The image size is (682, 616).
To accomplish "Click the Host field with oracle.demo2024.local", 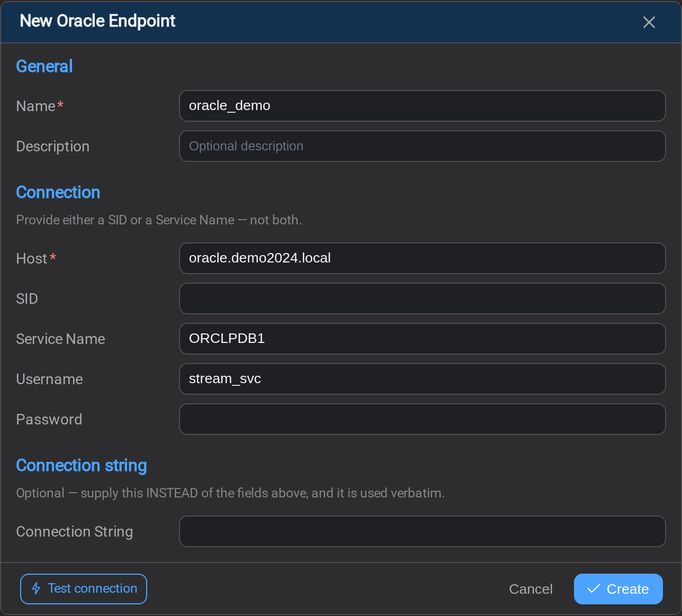I will [x=423, y=258].
